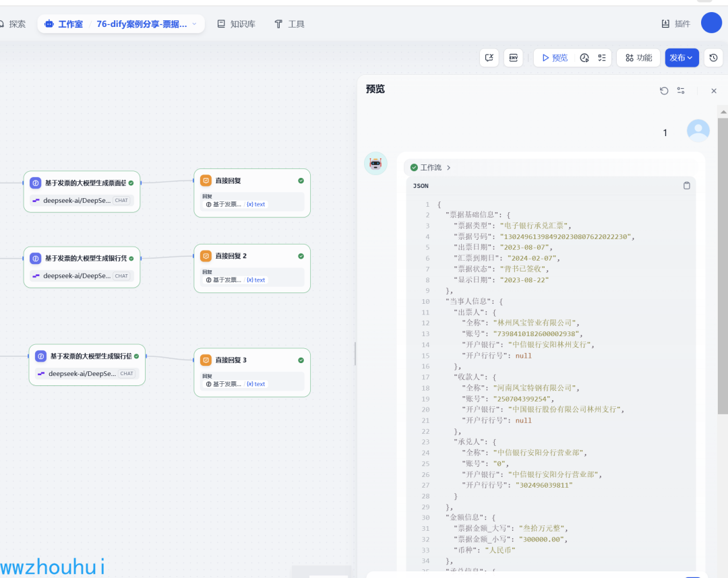The image size is (728, 578).
Task: Close the 预览 preview panel
Action: point(714,91)
